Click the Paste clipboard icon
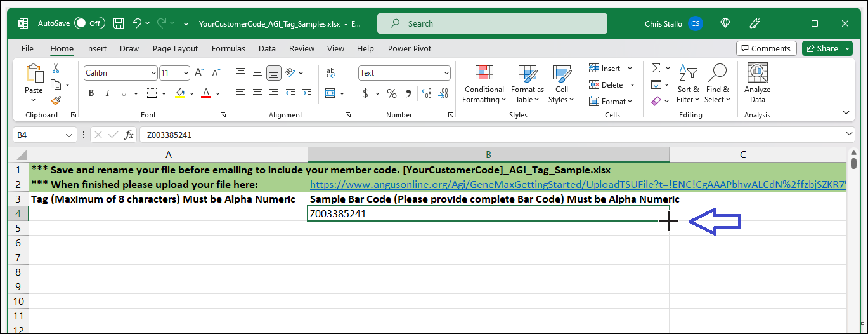Viewport: 868px width, 334px height. click(x=34, y=73)
